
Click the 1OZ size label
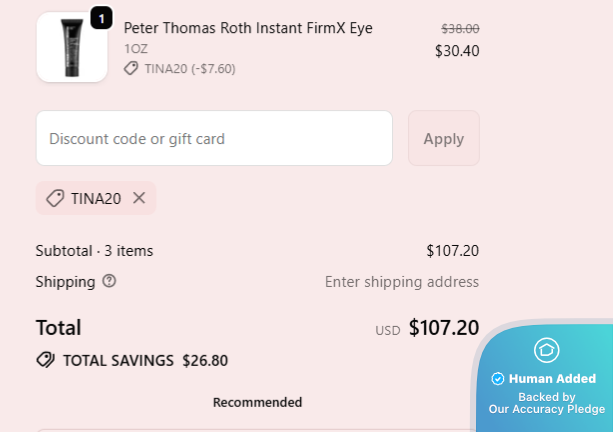pyautogui.click(x=136, y=48)
